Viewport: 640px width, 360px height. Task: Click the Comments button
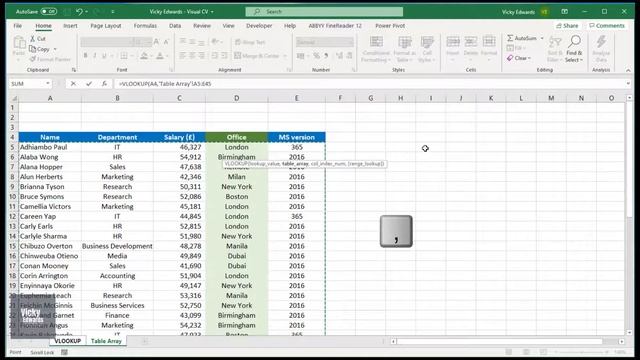click(607, 26)
